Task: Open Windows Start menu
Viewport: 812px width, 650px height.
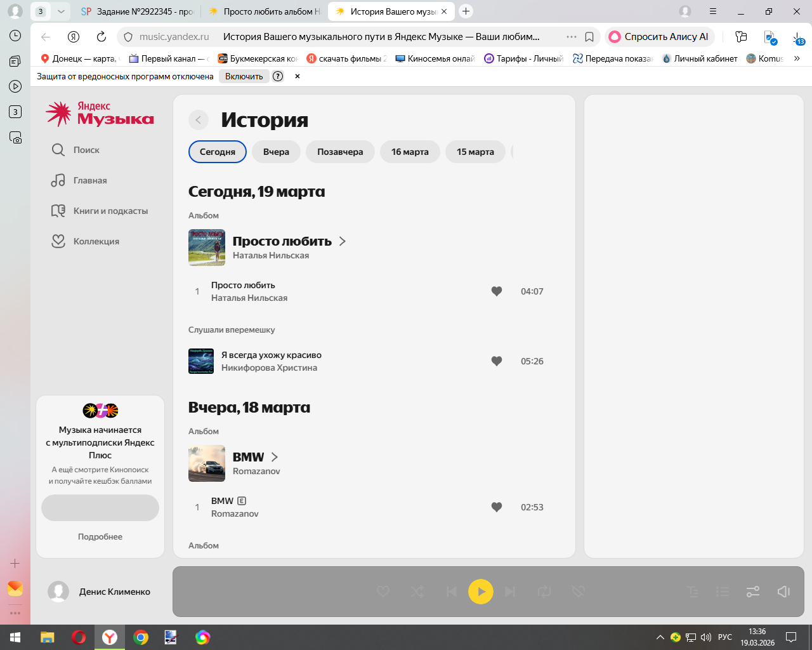Action: pos(15,637)
